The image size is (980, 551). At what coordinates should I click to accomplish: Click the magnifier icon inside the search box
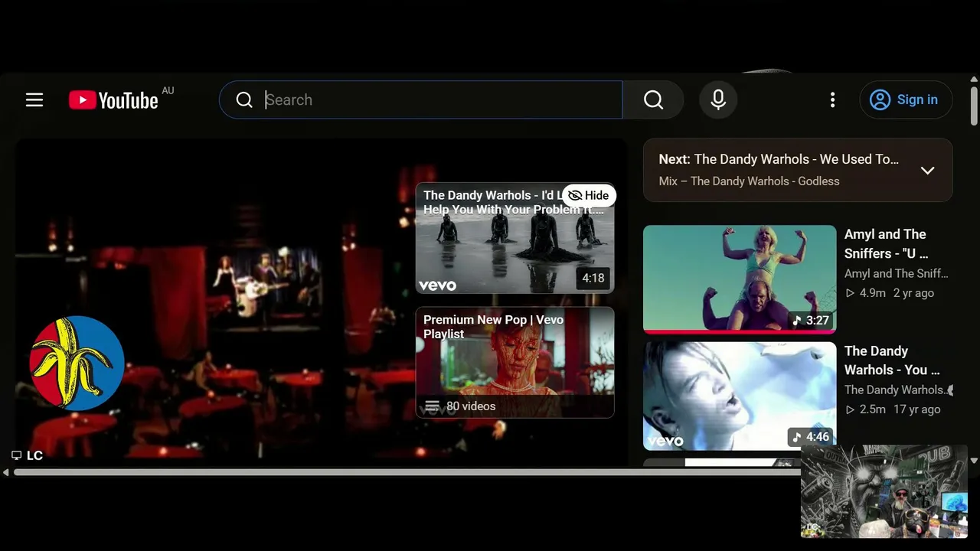pos(244,100)
